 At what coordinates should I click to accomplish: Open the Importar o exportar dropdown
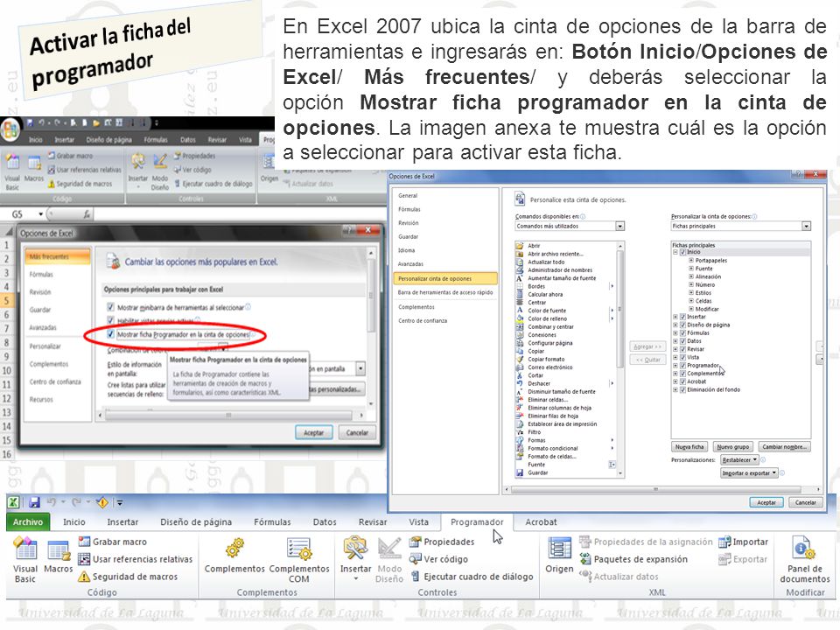[749, 473]
